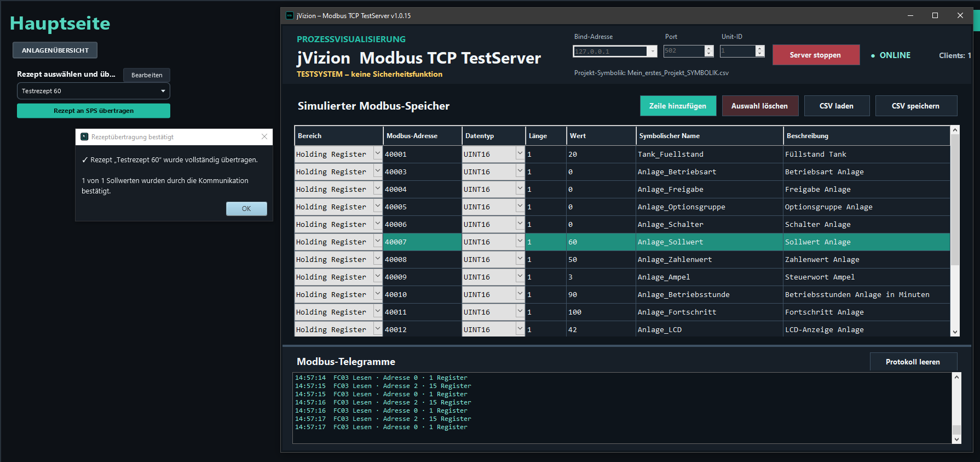Click the Wert 100 cell for Anlage_Fortschritt
This screenshot has height=462, width=980.
point(601,312)
